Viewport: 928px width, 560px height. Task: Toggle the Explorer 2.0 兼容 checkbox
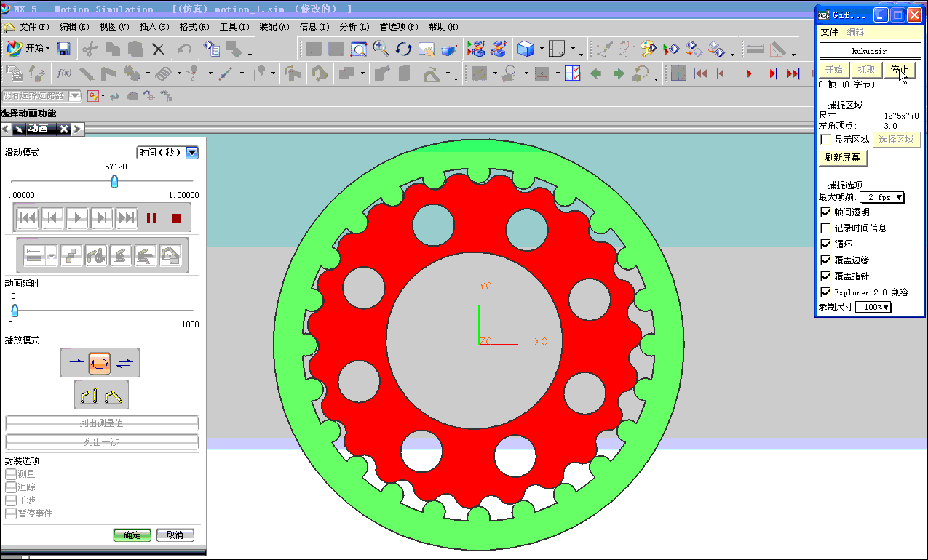pos(825,292)
